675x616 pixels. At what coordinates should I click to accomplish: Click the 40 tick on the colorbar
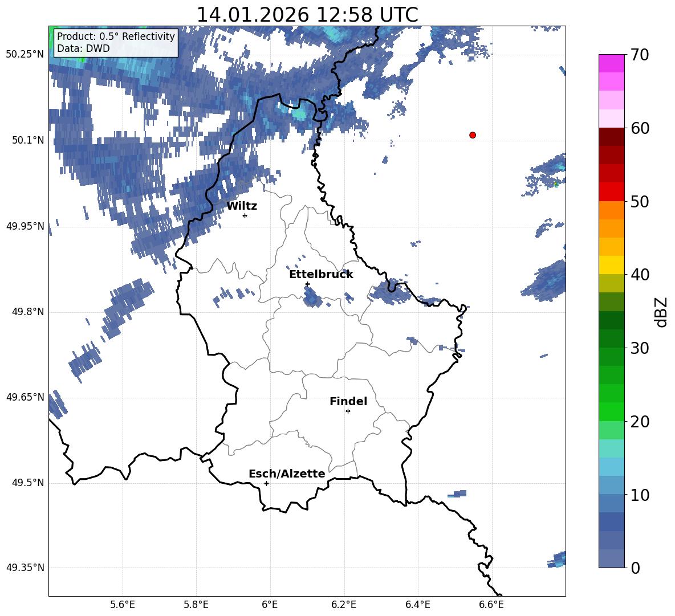click(640, 275)
